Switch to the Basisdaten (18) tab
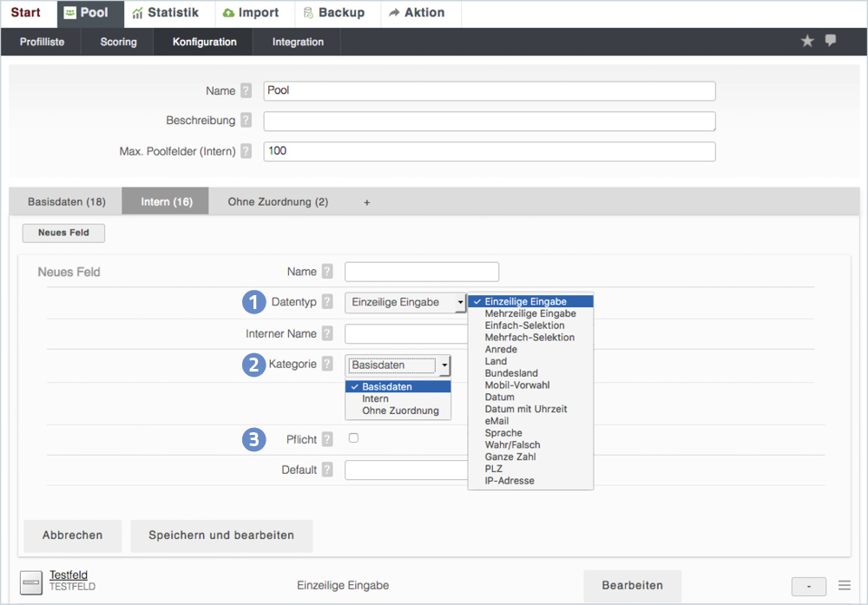Viewport: 868px width, 605px height. tap(67, 202)
